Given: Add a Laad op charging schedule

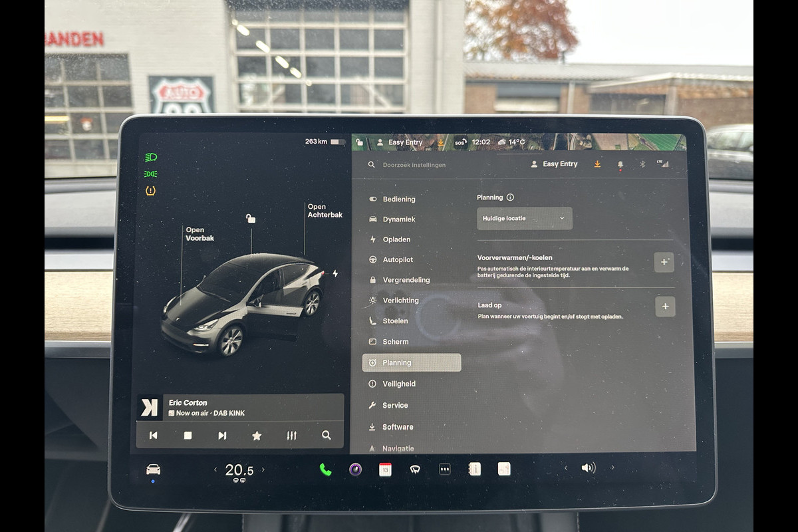Looking at the screenshot, I should (665, 307).
